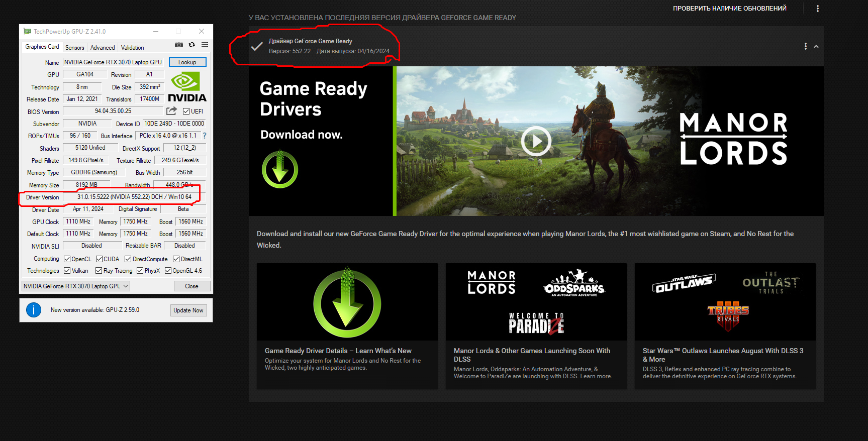Switch to the Sensors tab

click(x=74, y=48)
